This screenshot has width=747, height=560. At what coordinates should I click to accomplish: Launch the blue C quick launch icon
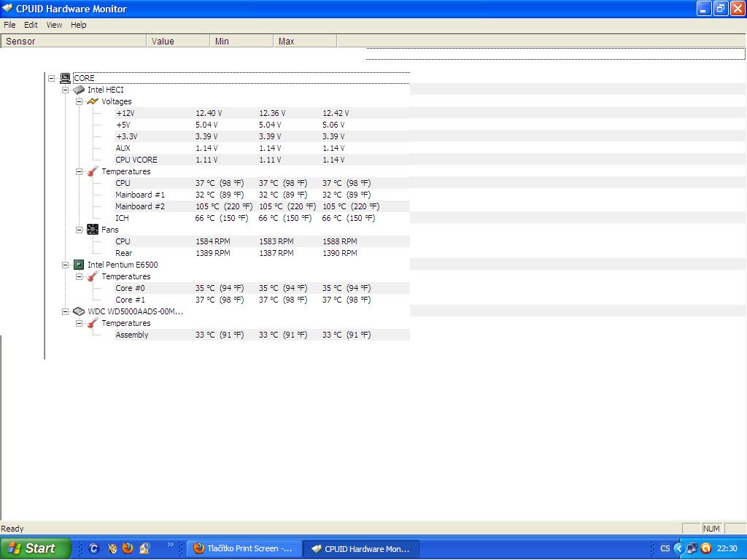94,548
